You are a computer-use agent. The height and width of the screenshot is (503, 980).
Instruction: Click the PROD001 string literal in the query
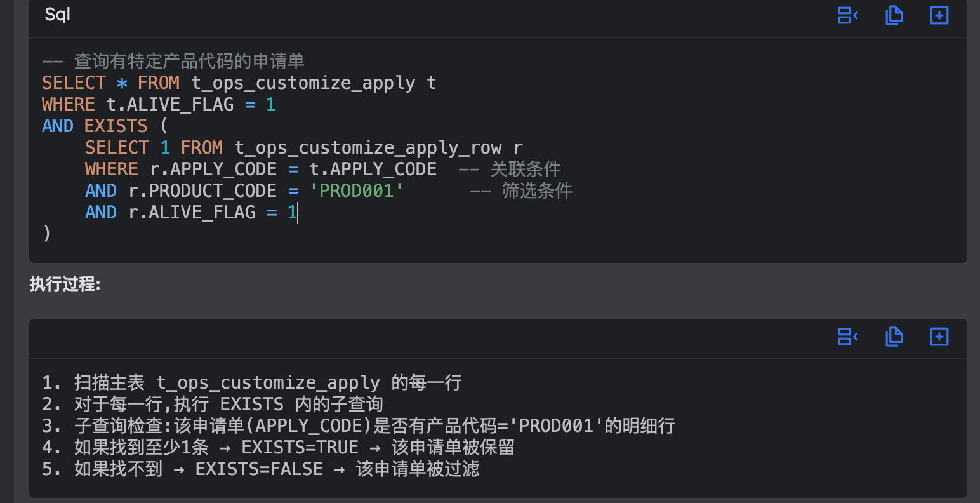click(x=357, y=190)
